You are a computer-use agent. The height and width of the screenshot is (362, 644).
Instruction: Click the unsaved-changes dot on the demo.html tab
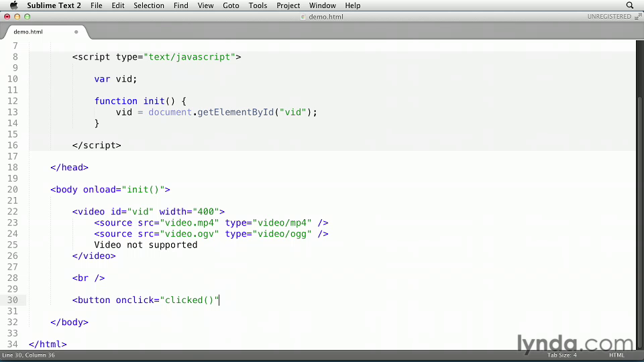76,32
